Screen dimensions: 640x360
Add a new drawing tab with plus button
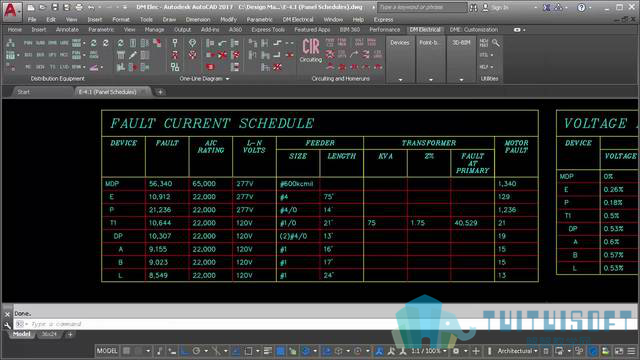coord(160,92)
